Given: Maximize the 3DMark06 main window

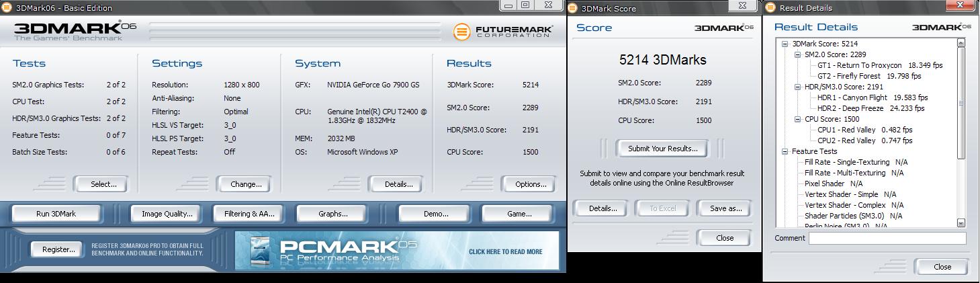Looking at the screenshot, I should [526, 5].
